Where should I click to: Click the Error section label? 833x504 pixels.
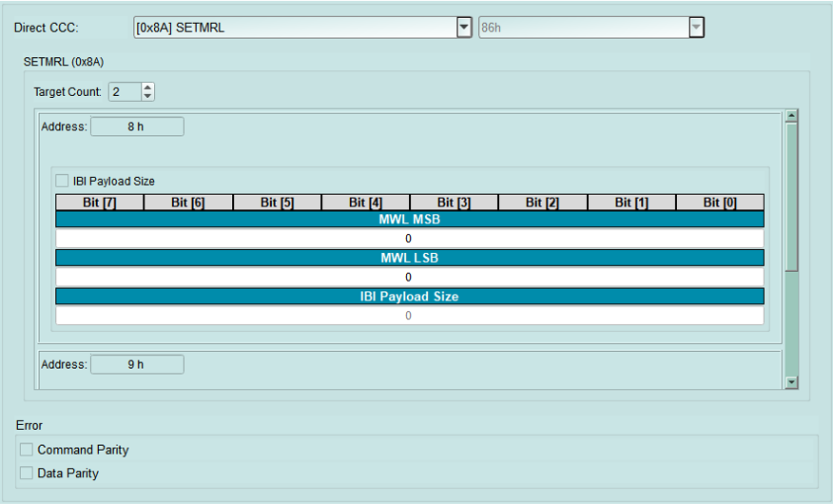coord(29,425)
